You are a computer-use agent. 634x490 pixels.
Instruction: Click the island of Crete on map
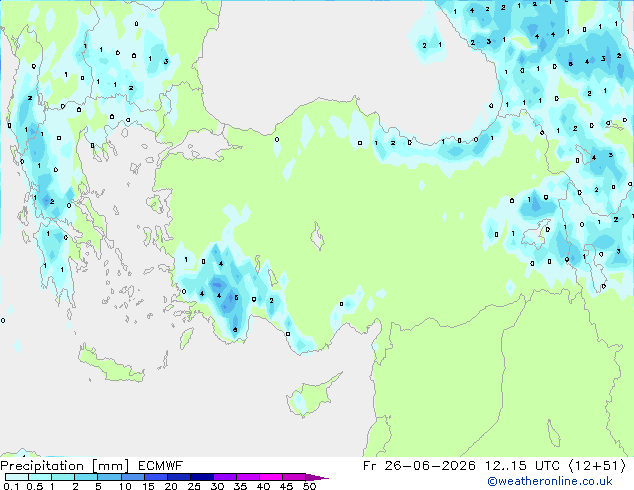tap(111, 366)
